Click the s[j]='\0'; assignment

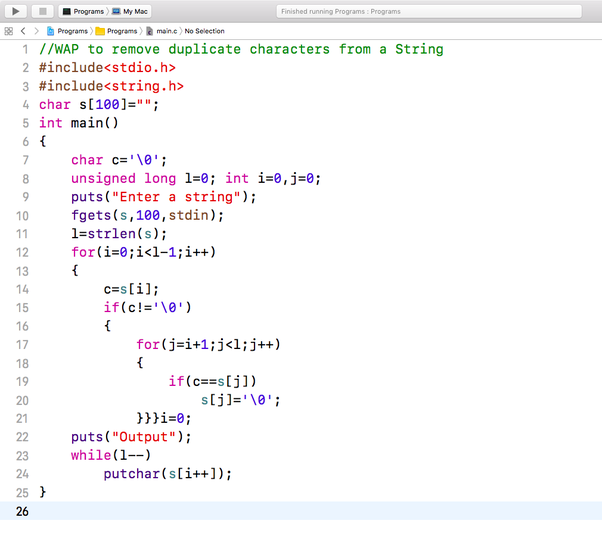[x=241, y=400]
